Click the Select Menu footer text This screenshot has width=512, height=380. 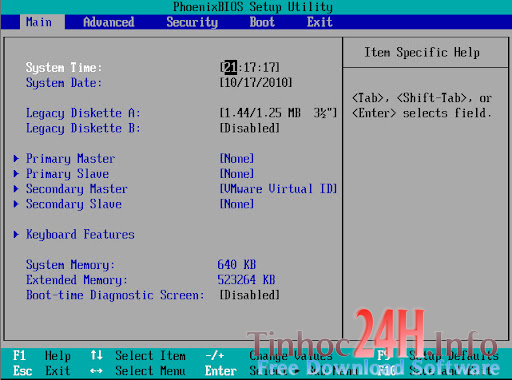coord(150,371)
